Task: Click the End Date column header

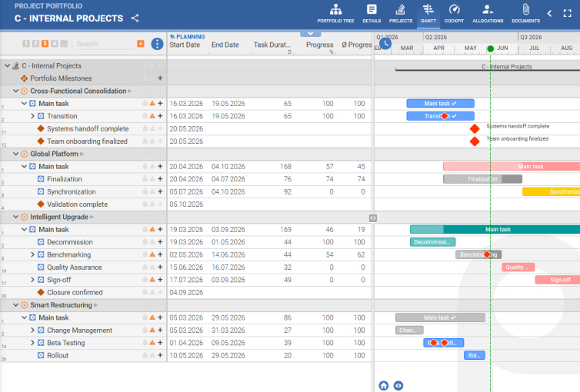Action: pyautogui.click(x=225, y=45)
